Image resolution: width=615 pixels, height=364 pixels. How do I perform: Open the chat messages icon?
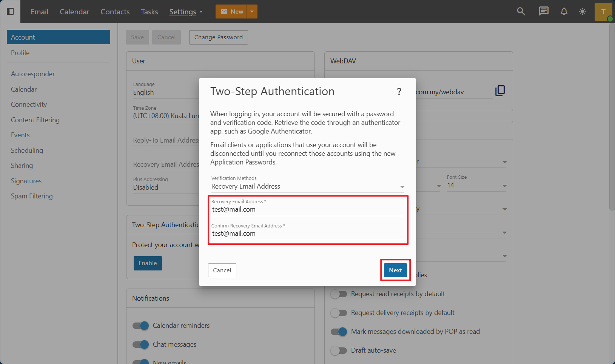pyautogui.click(x=543, y=11)
